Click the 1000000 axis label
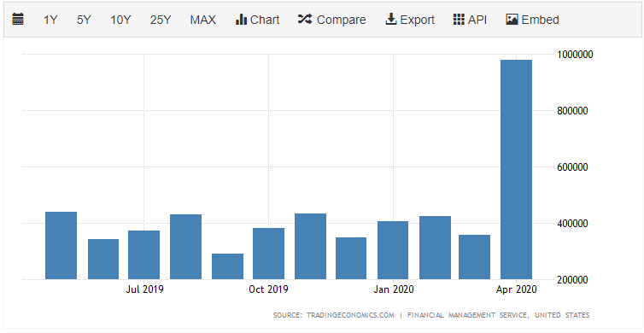644x333 pixels. 575,54
